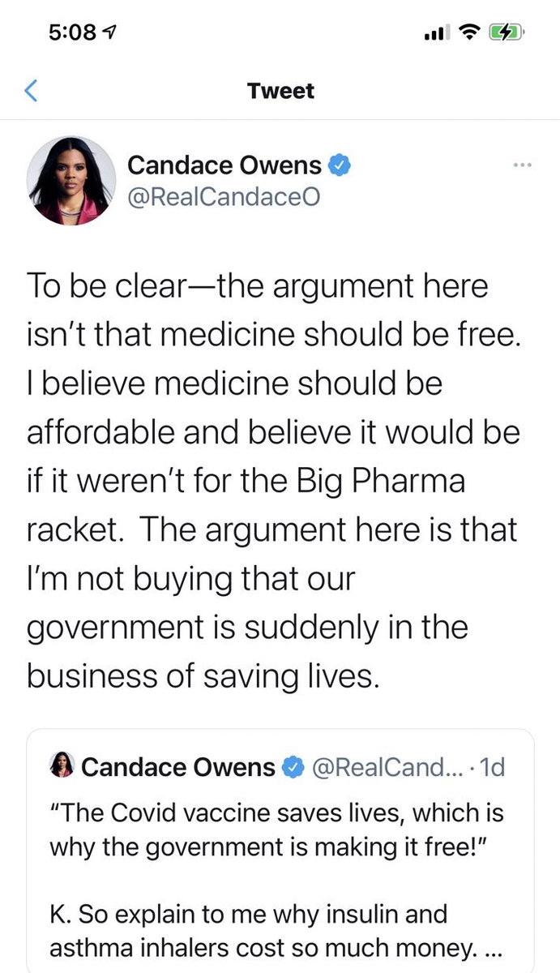Tap the quoted tweet's 1d timestamp

point(492,767)
